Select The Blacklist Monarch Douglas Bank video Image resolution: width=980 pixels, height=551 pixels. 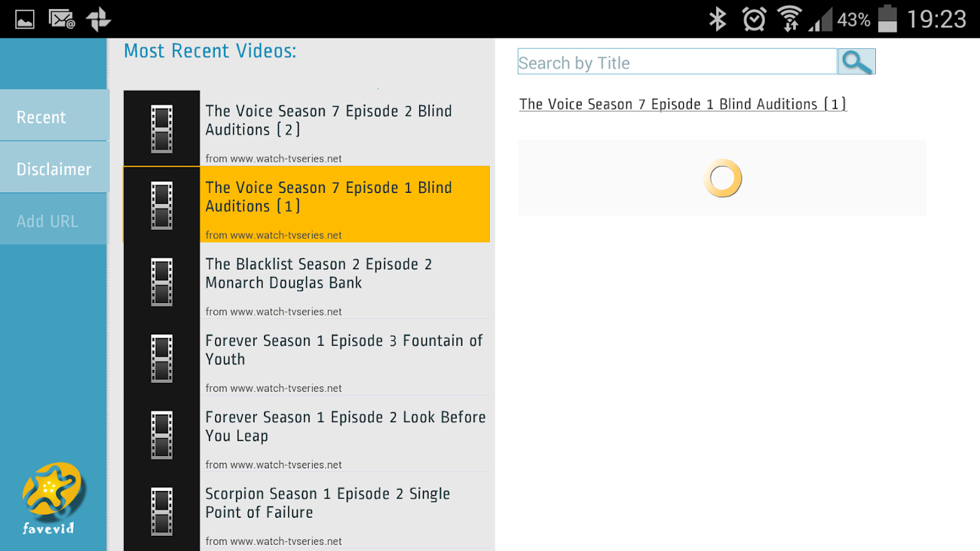(307, 281)
